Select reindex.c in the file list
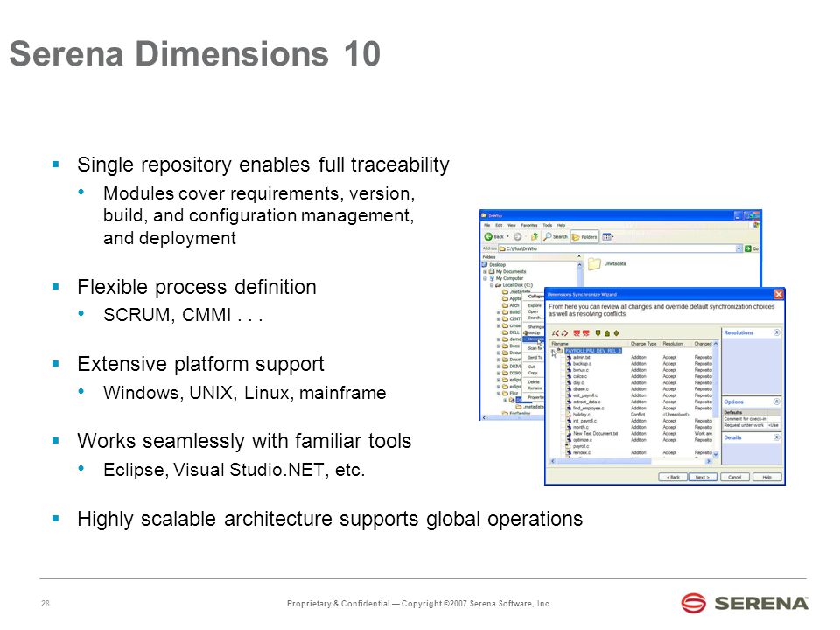Image resolution: width=840 pixels, height=630 pixels. click(x=582, y=452)
